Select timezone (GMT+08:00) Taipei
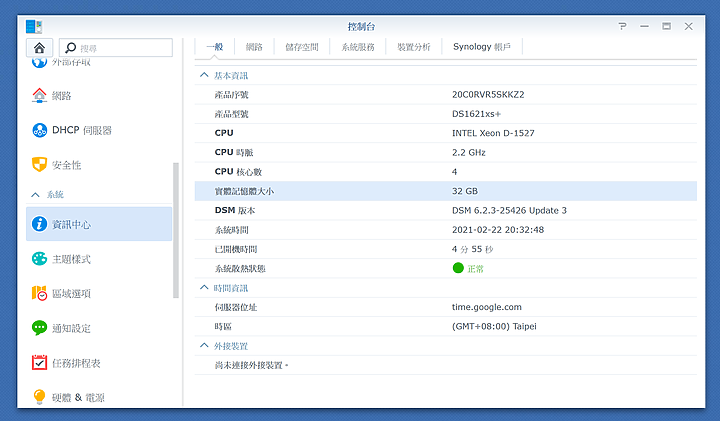Screen dimensions: 720x421 click(494, 326)
